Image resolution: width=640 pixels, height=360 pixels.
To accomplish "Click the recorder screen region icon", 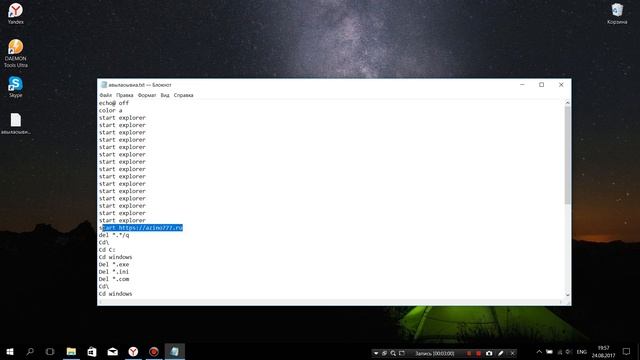I will pos(402,353).
